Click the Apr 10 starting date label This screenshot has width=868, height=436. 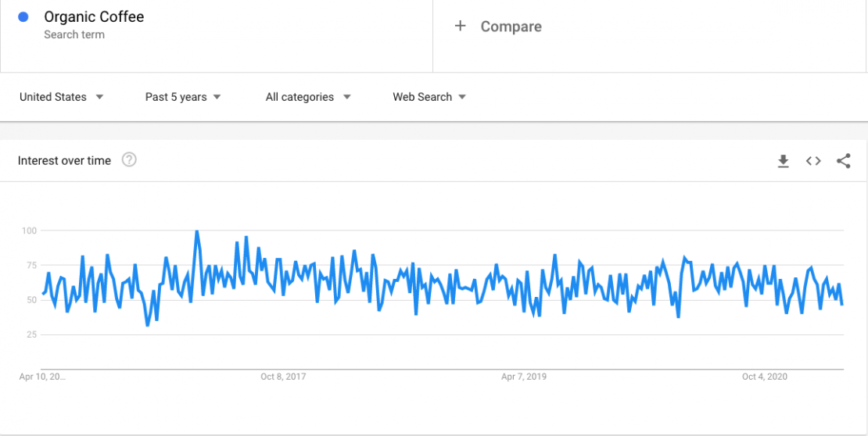pyautogui.click(x=43, y=377)
